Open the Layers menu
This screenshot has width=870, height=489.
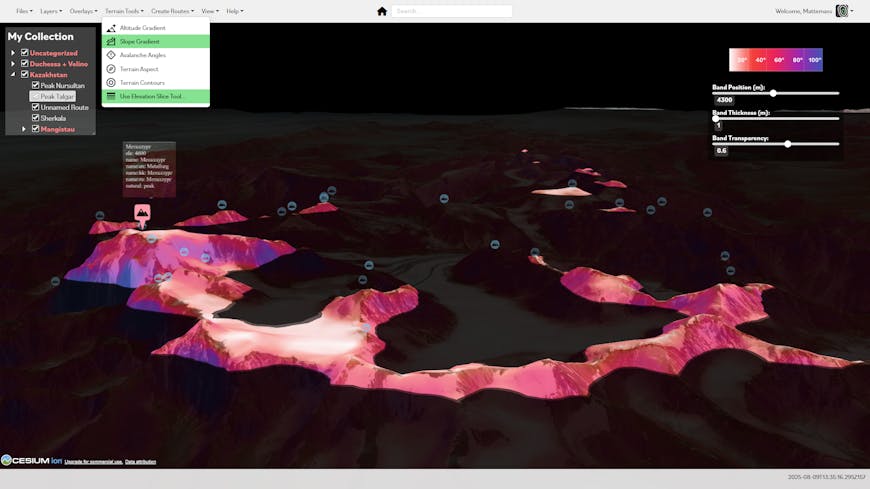(51, 11)
